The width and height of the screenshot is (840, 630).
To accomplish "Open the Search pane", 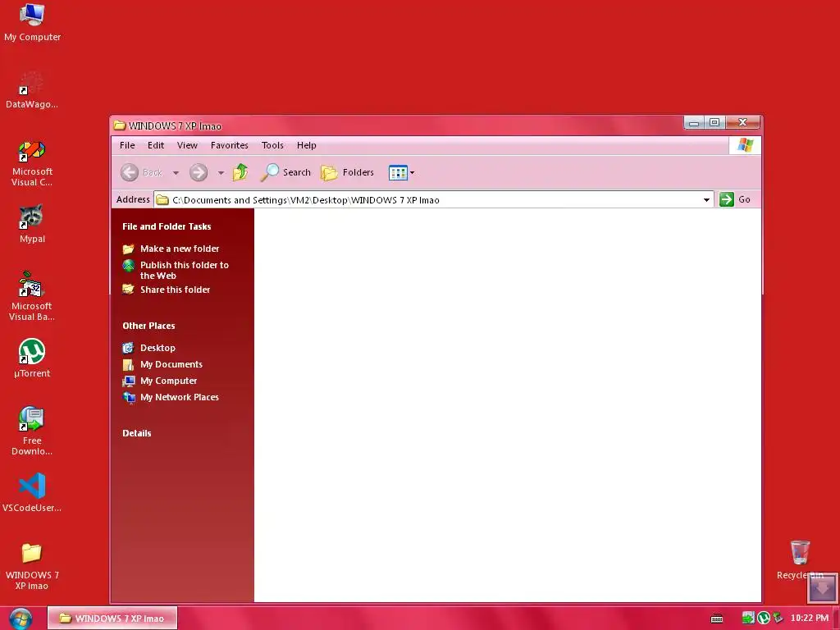I will pos(285,172).
